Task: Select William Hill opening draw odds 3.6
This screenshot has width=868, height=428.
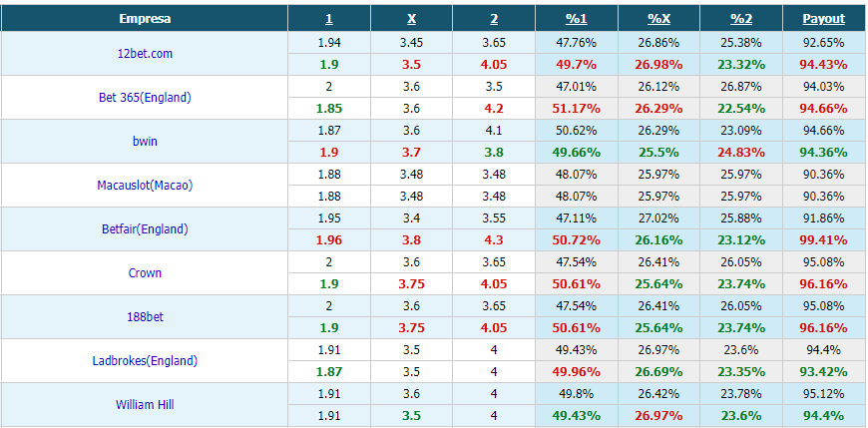Action: click(411, 394)
